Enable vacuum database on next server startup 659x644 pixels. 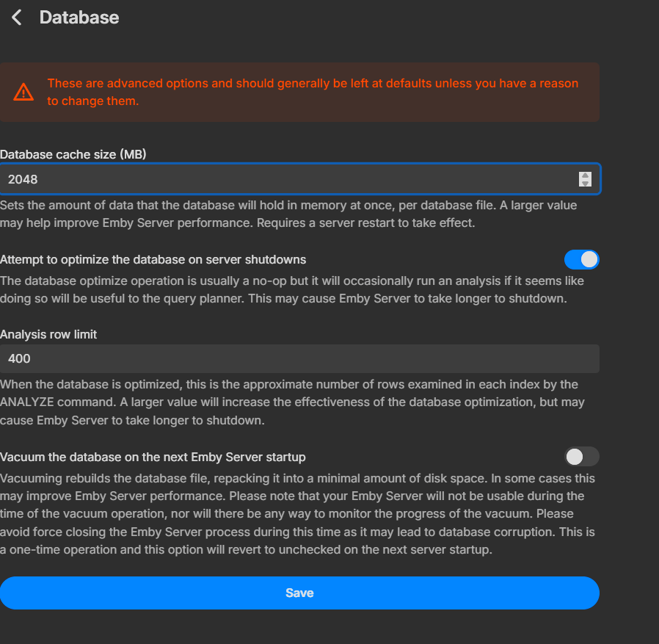click(x=582, y=457)
